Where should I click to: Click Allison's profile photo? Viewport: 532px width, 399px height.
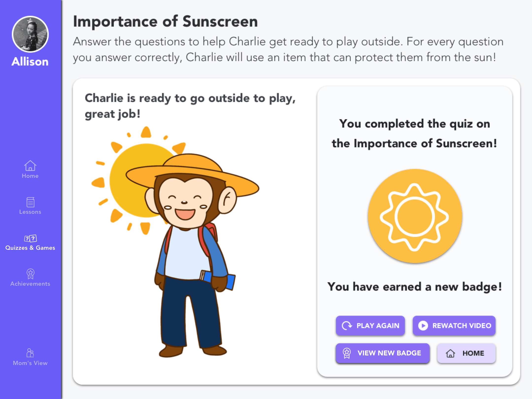point(30,34)
